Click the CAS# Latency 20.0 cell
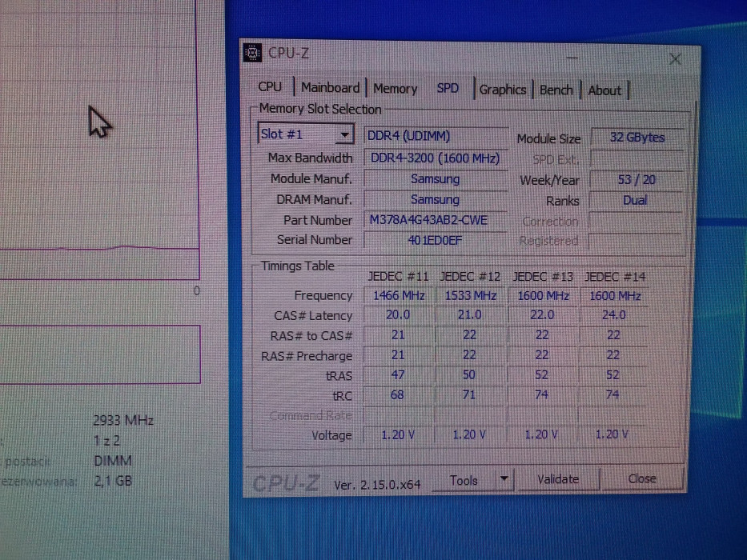747x560 pixels. point(398,314)
